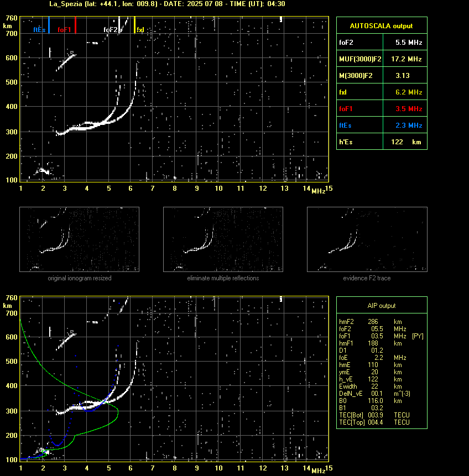Click the fxI value 6.2 MHz
This screenshot has width=469, height=476.
(409, 92)
